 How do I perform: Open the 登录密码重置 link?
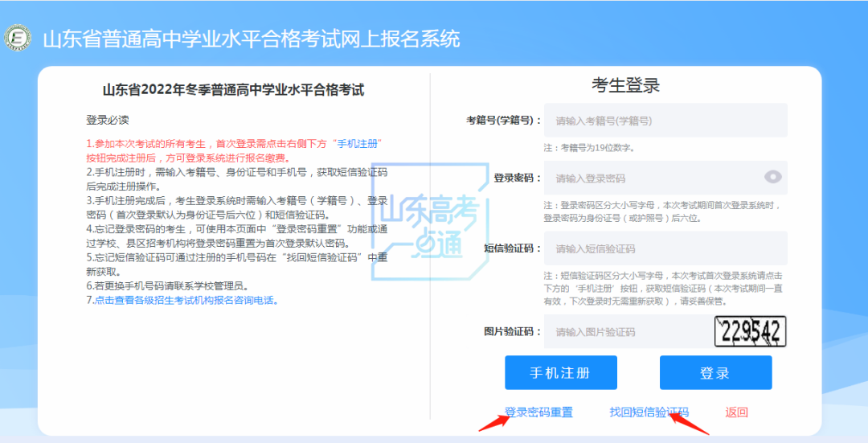pyautogui.click(x=538, y=412)
